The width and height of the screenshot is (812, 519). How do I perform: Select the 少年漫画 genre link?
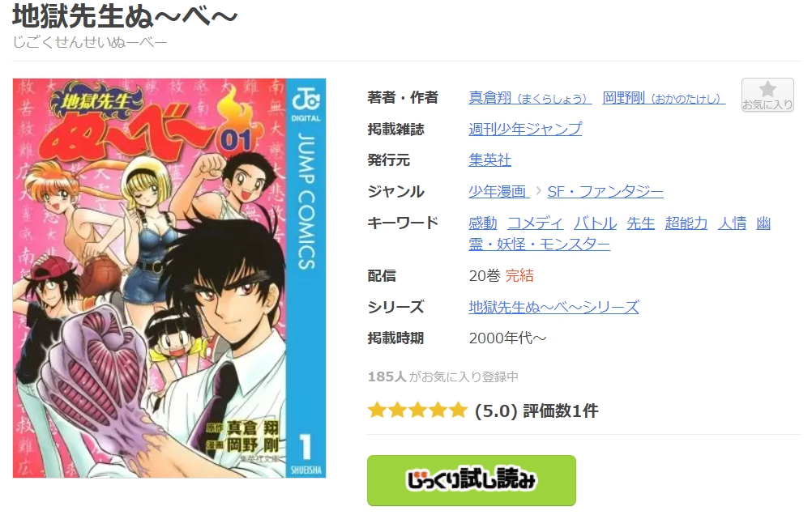click(x=498, y=191)
